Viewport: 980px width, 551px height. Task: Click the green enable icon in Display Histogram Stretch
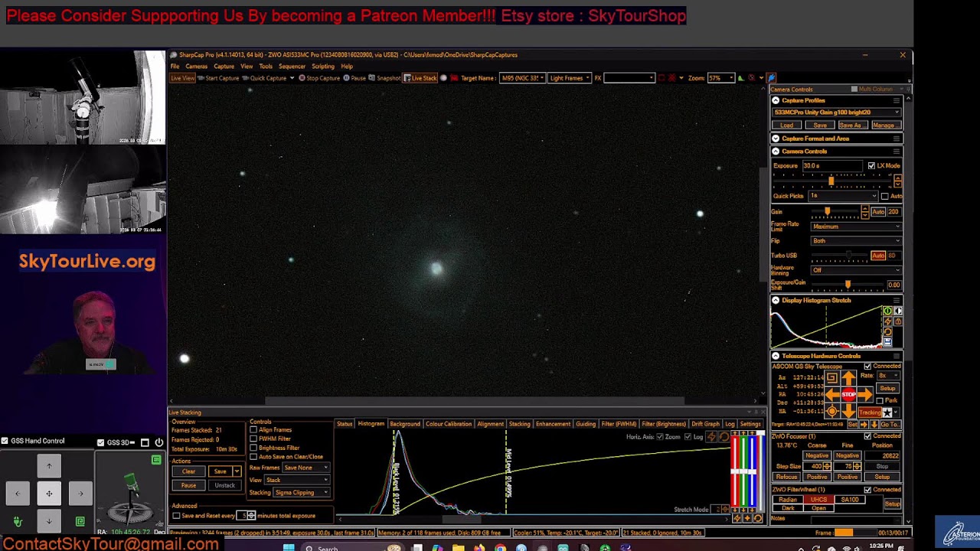[x=887, y=311]
